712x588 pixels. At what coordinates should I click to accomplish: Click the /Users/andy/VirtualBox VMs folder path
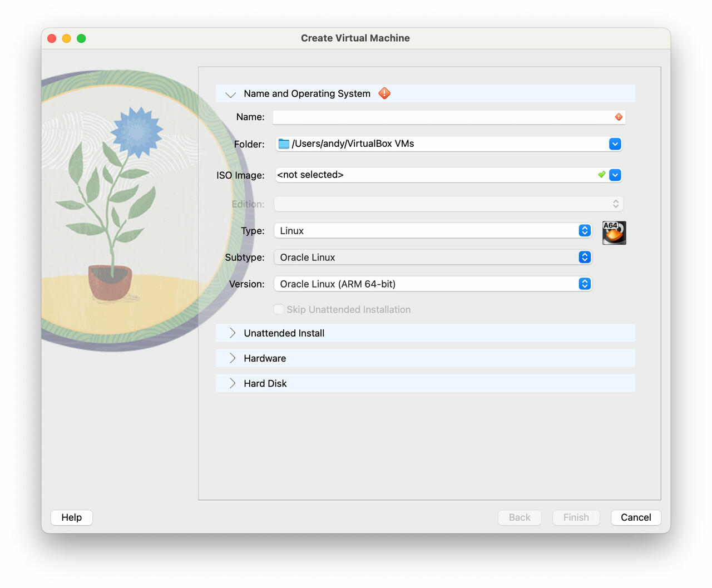click(x=353, y=144)
